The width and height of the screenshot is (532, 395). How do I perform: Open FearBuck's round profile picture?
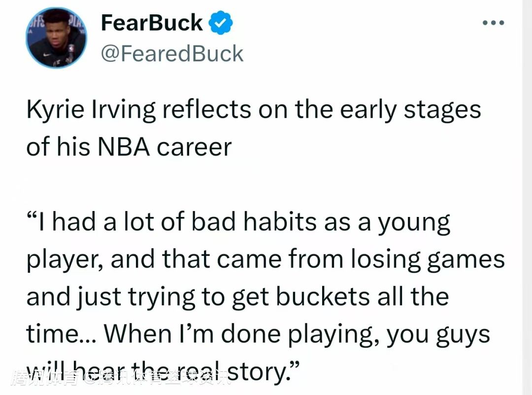click(x=57, y=37)
